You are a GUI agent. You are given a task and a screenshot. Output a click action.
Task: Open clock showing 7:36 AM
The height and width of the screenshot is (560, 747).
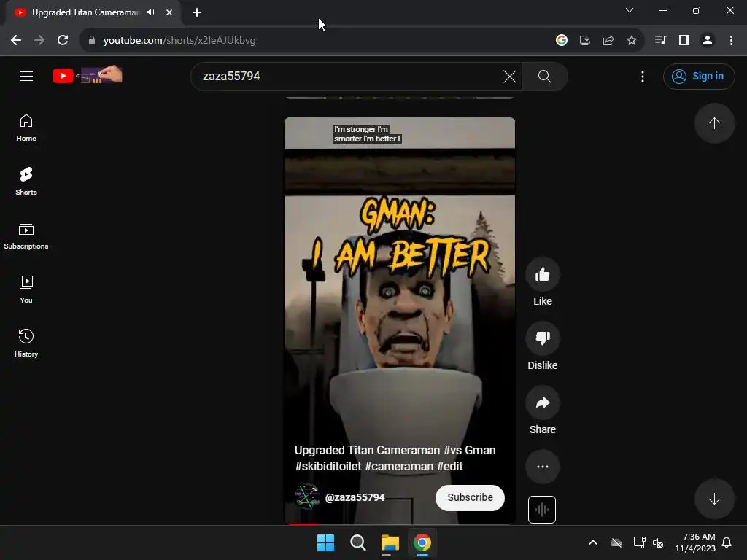pyautogui.click(x=695, y=542)
